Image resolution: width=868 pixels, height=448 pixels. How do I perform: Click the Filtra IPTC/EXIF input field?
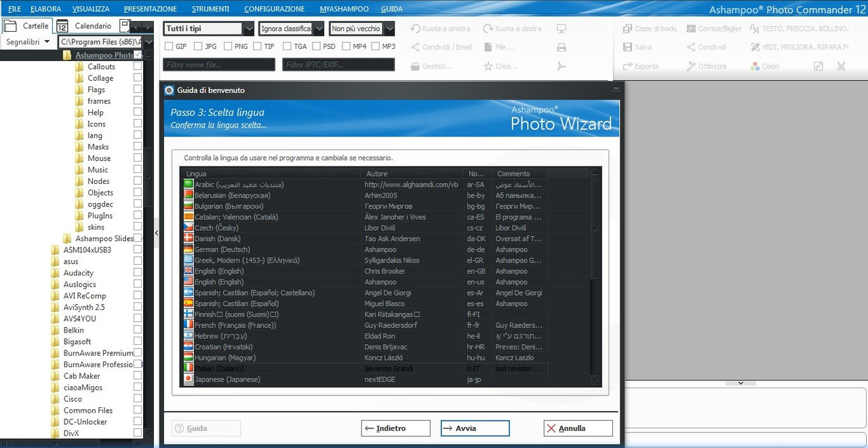click(x=338, y=64)
